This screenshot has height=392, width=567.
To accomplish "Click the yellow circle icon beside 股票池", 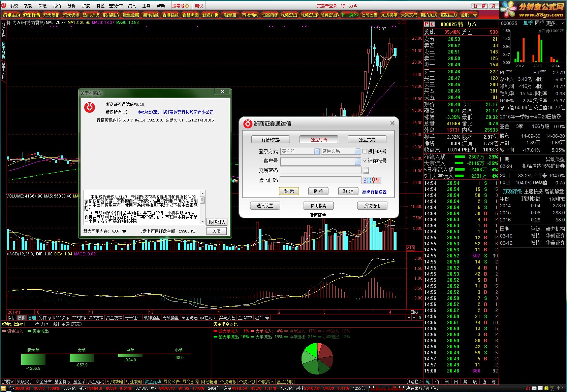I will tap(187, 6).
